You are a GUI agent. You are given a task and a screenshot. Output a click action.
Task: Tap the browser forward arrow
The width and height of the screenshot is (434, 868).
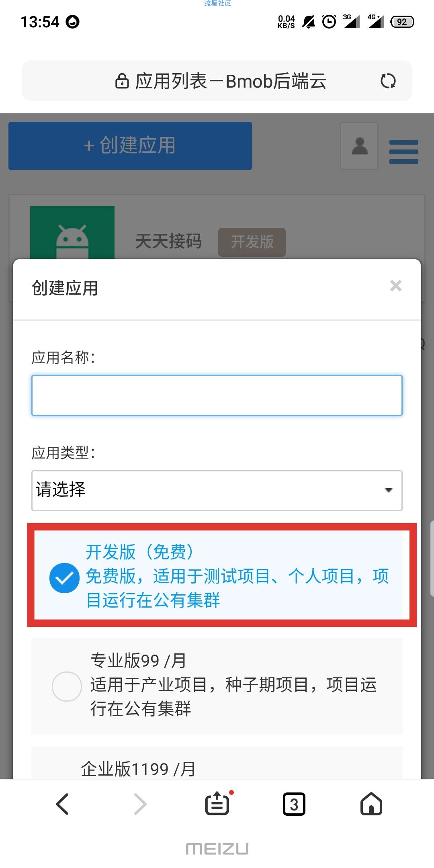tap(140, 804)
